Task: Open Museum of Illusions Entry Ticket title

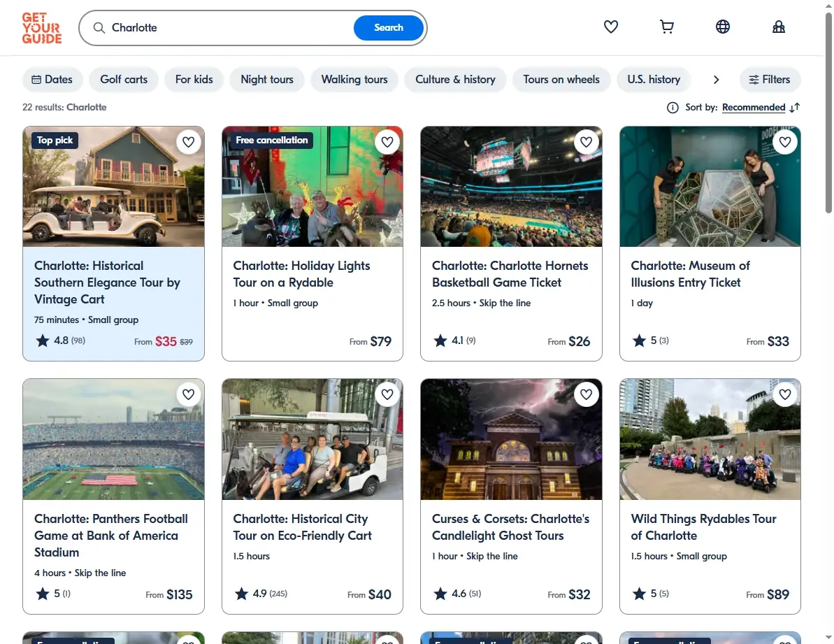Action: click(x=690, y=274)
